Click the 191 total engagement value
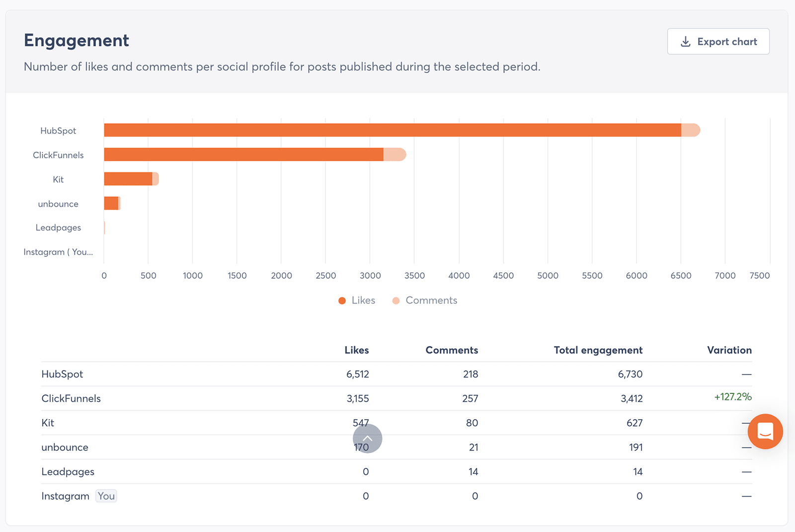The width and height of the screenshot is (795, 532). click(x=636, y=447)
